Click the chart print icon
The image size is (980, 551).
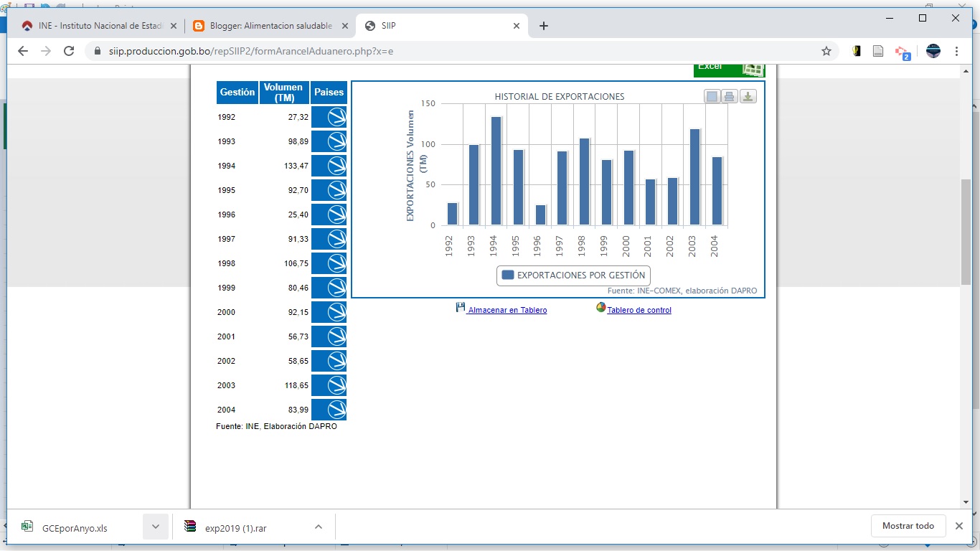[730, 96]
